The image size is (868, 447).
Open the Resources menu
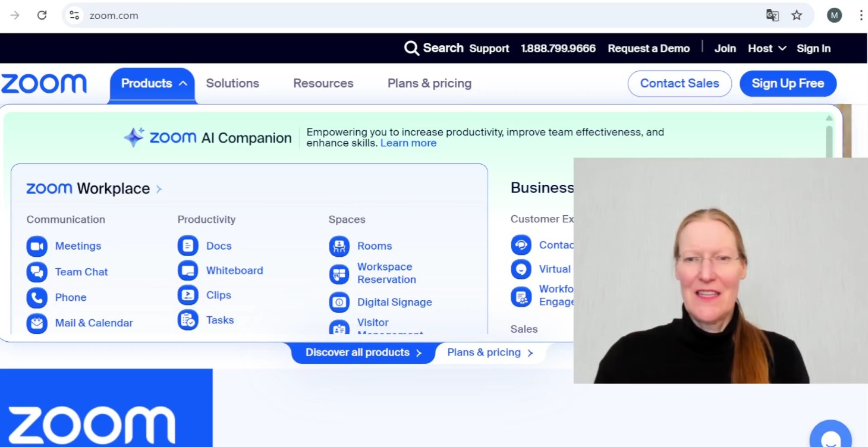(x=323, y=84)
